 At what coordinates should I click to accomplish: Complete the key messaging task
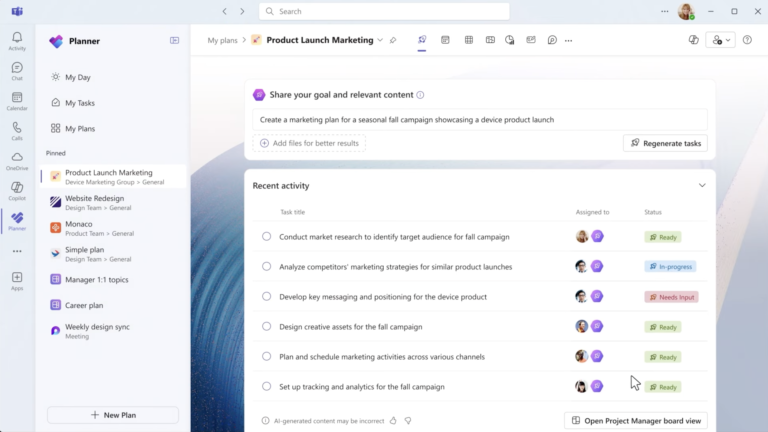[x=266, y=296]
